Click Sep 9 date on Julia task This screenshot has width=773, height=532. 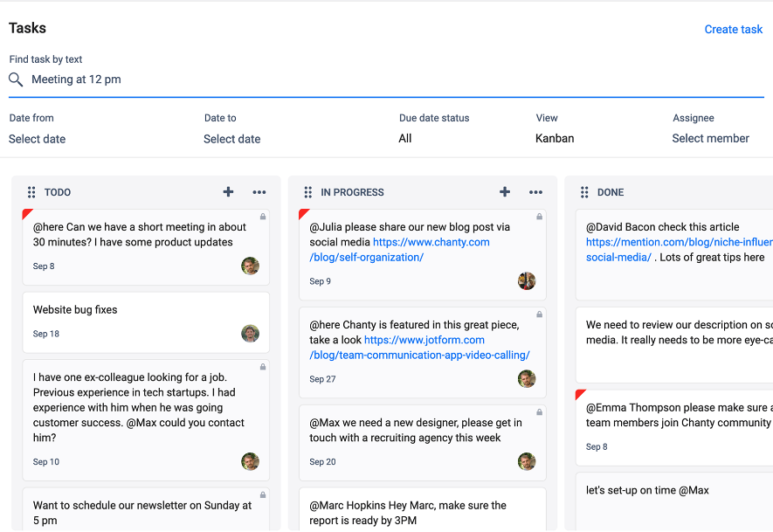(321, 281)
